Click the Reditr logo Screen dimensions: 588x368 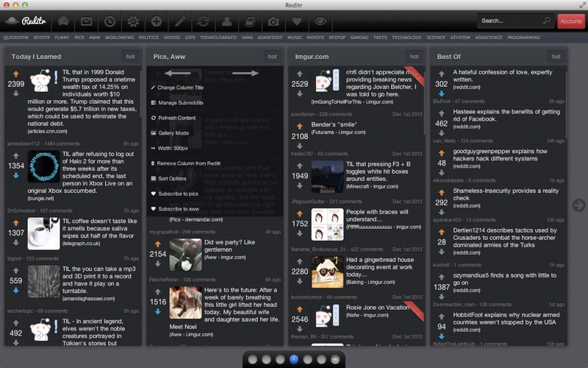26,21
